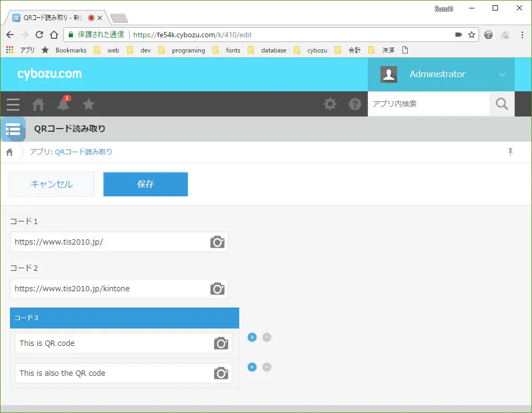Go to portal home icon in toolbar

[38, 104]
